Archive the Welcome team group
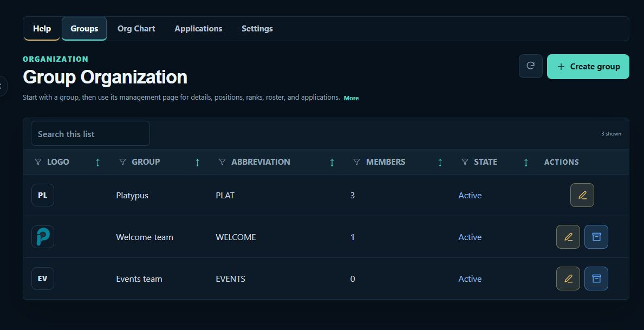This screenshot has width=644, height=330. [596, 237]
